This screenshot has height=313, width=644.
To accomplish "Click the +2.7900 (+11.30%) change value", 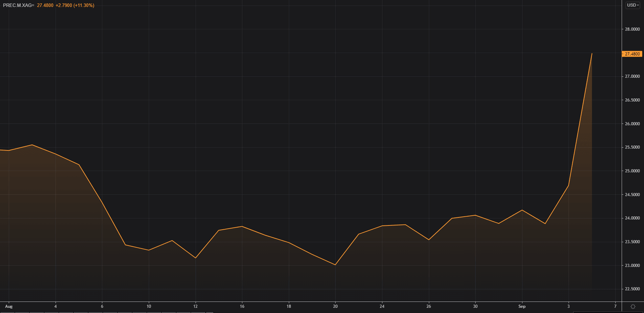I will (75, 5).
